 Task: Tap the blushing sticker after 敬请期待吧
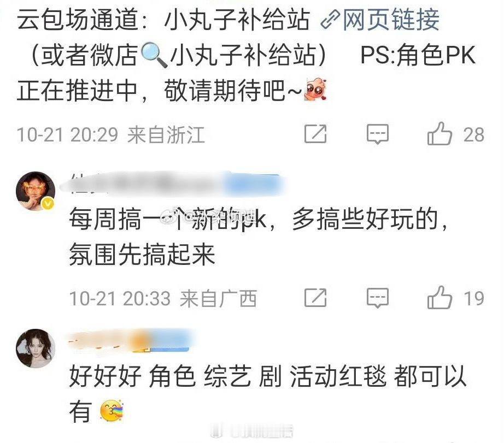[315, 89]
